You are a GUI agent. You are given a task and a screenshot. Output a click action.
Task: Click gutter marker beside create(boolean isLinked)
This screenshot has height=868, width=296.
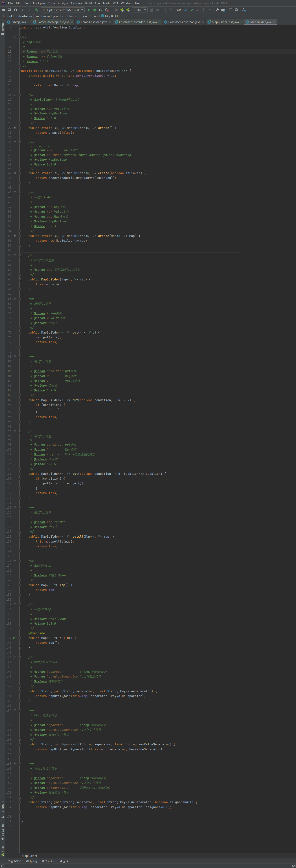point(15,173)
